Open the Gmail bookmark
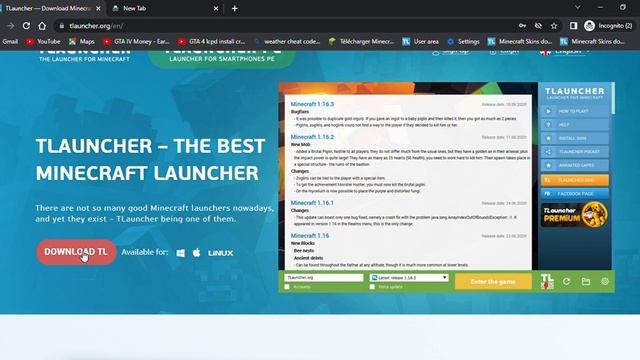640x360 pixels. pos(10,41)
